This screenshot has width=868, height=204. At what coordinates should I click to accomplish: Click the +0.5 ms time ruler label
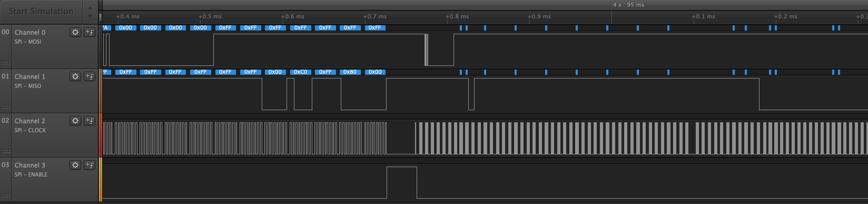210,16
